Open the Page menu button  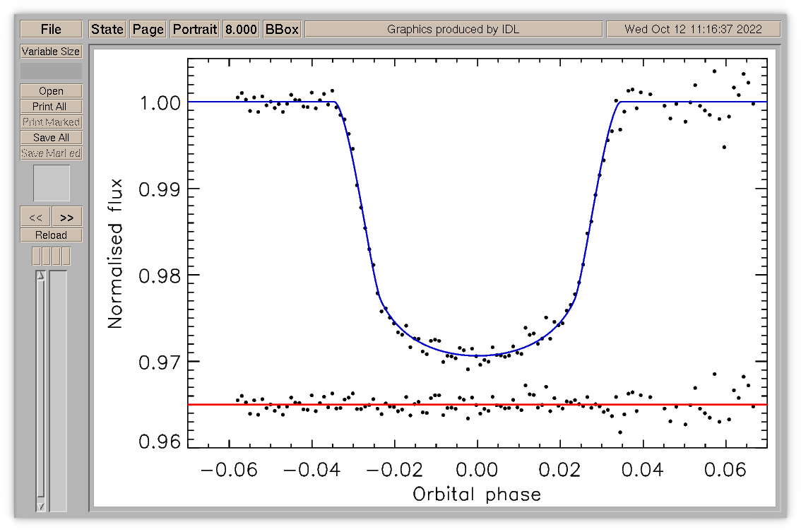148,29
